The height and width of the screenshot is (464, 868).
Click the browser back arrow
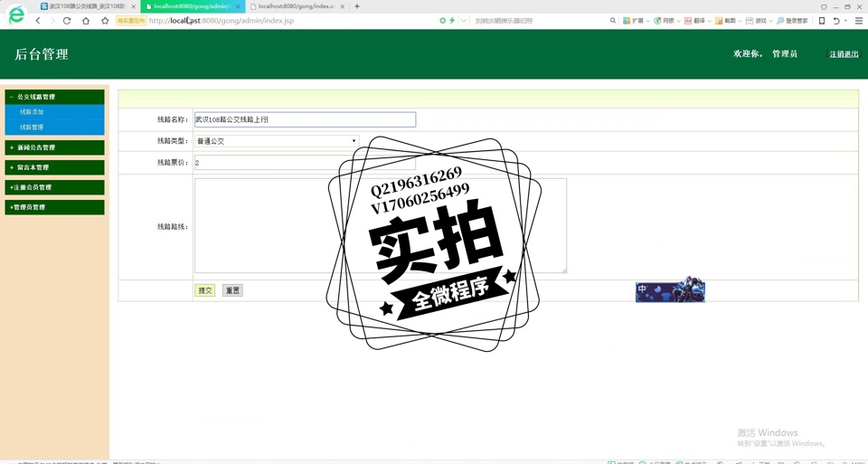(38, 20)
